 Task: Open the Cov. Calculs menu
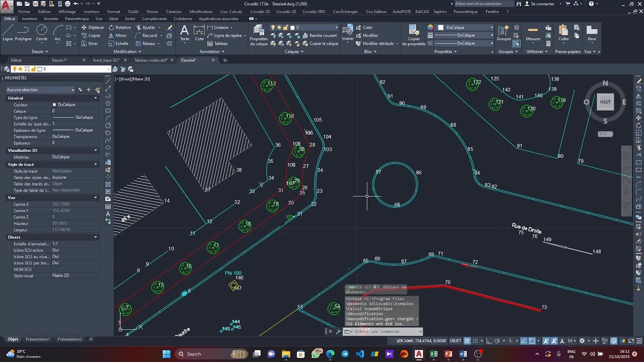(x=231, y=12)
